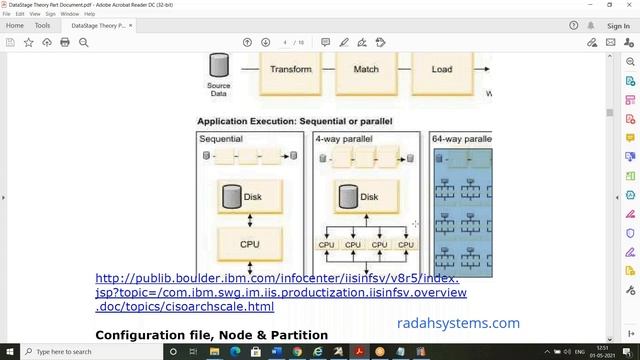Open the View menu
This screenshot has width=640, height=360.
[x=35, y=14]
